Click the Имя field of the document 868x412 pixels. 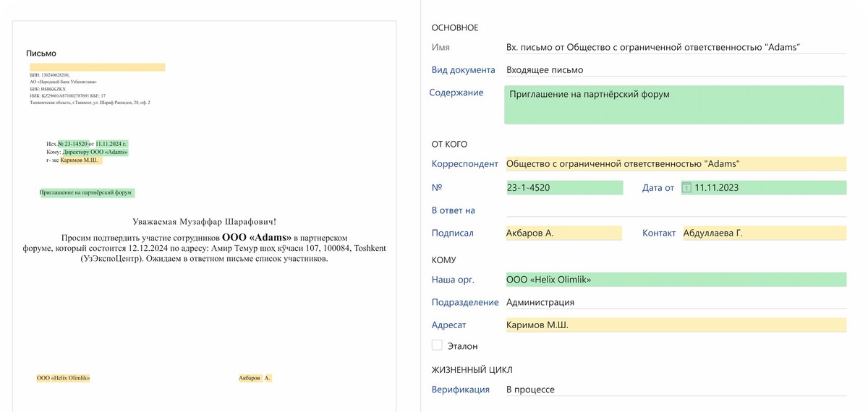pos(676,48)
